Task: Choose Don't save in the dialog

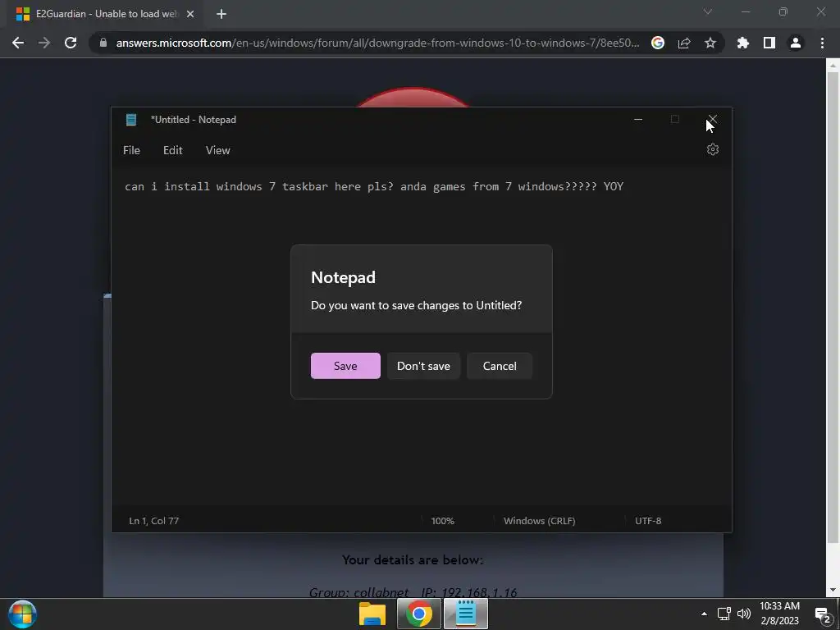Action: 423,366
